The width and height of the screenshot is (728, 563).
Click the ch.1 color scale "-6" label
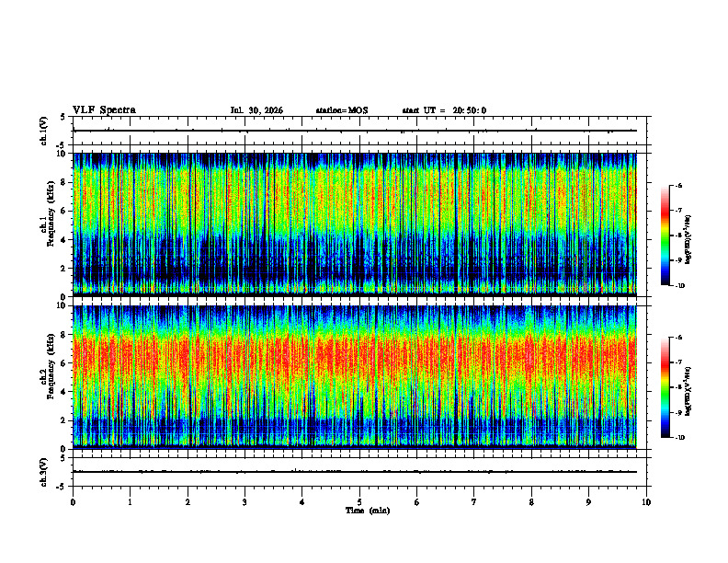click(x=678, y=185)
